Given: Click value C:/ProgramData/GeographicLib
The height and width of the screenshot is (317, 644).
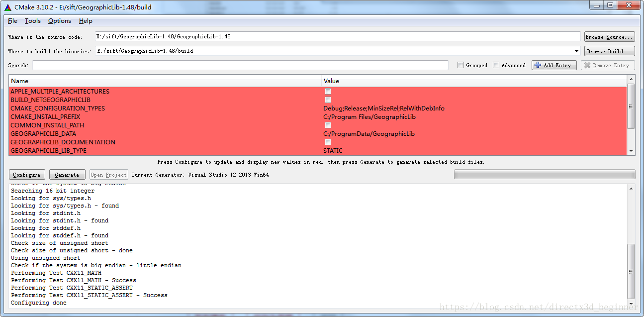Looking at the screenshot, I should click(369, 134).
